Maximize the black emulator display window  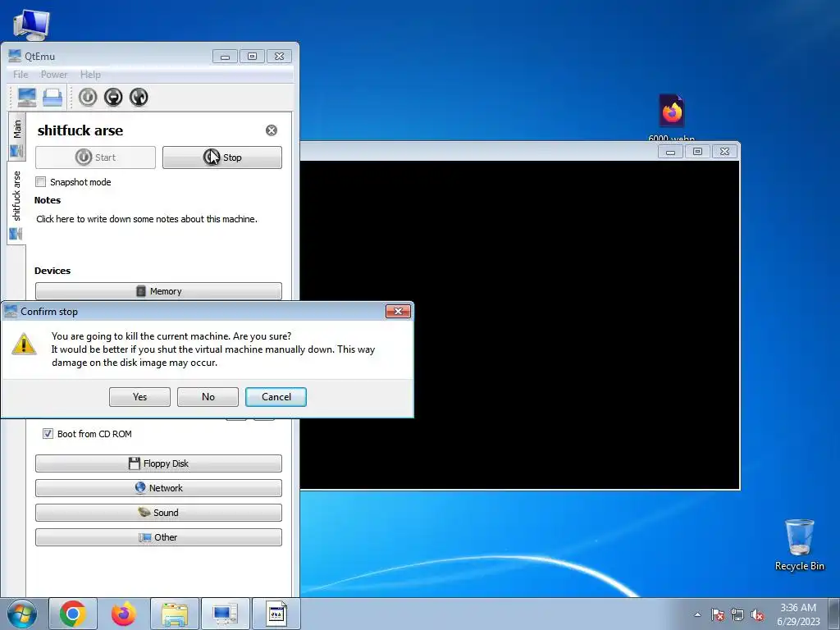pos(697,152)
